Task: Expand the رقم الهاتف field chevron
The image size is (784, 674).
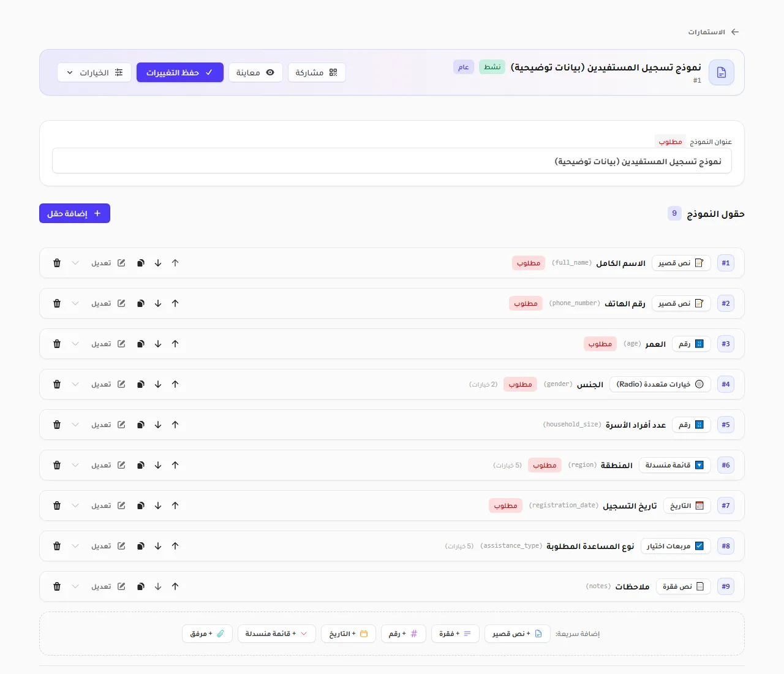Action: pyautogui.click(x=75, y=303)
